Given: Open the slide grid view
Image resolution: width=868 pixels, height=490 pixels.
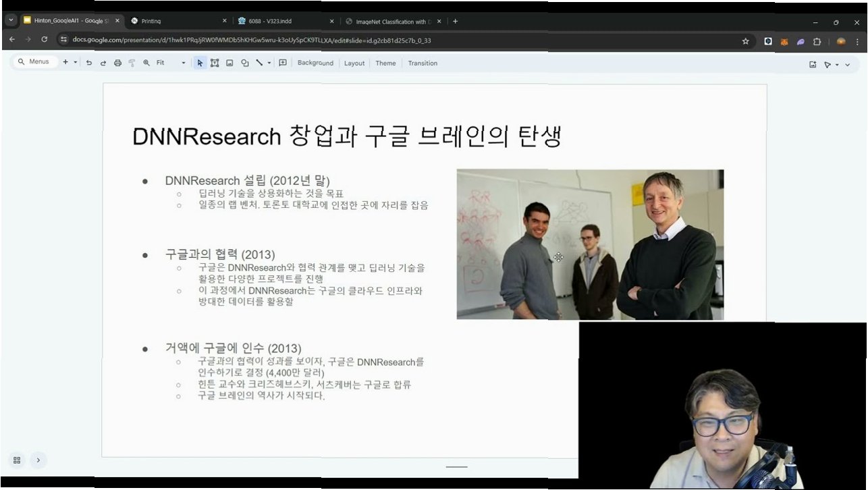Looking at the screenshot, I should (17, 460).
